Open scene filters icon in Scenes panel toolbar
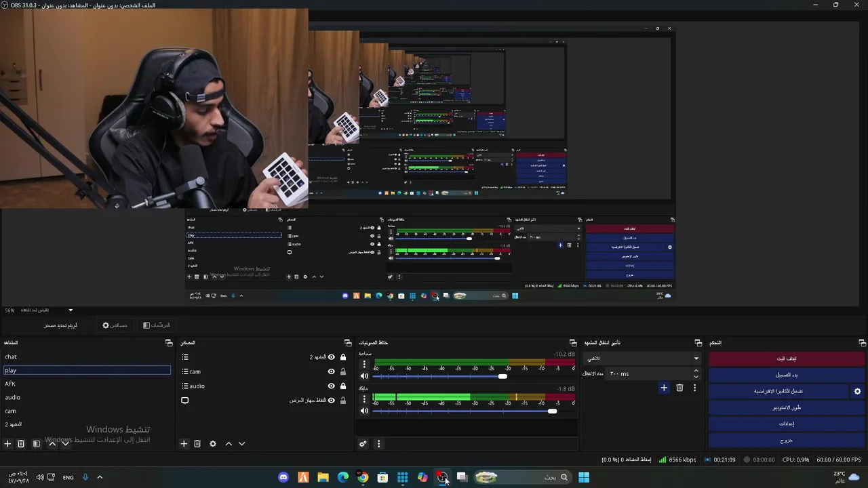Viewport: 868px width, 488px height. 37,444
